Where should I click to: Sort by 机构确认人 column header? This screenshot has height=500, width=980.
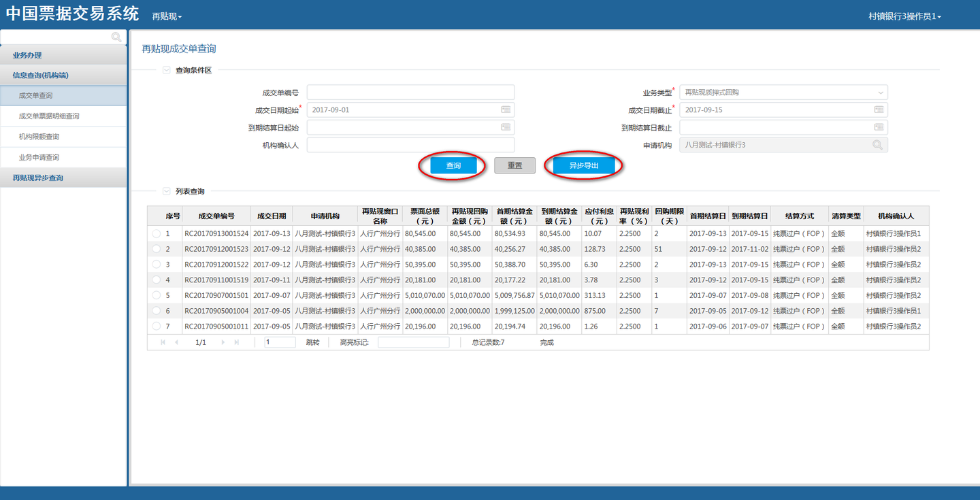pos(896,216)
